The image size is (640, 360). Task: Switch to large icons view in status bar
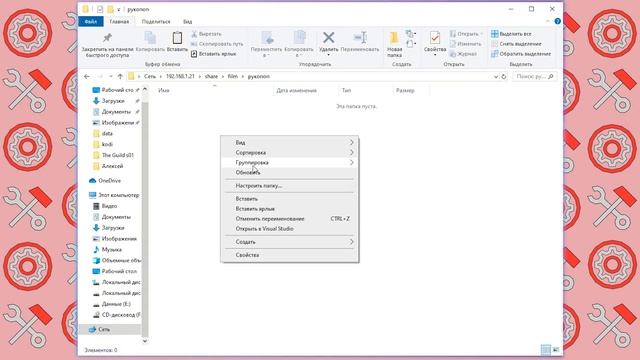coord(556,350)
